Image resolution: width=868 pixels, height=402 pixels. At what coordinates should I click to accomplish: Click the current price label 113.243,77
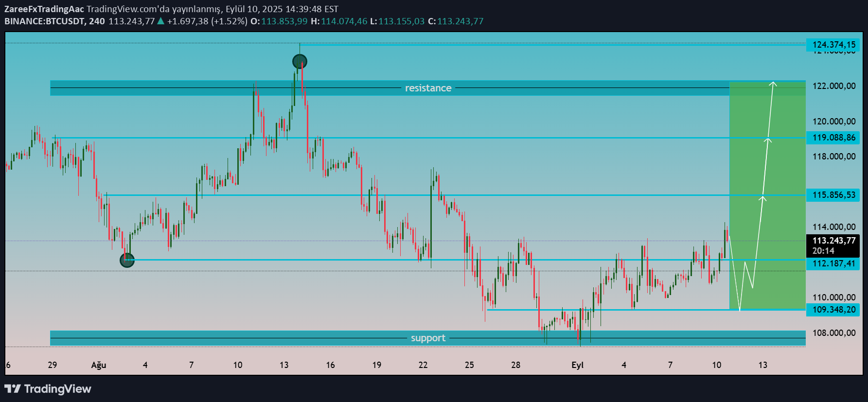834,241
